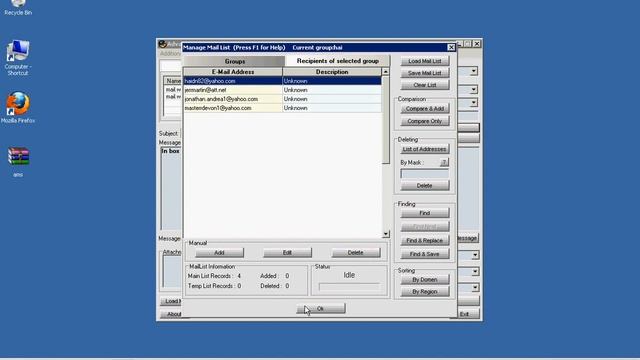640x360 pixels.
Task: Close the Manage Mail List dialog
Action: pyautogui.click(x=451, y=47)
